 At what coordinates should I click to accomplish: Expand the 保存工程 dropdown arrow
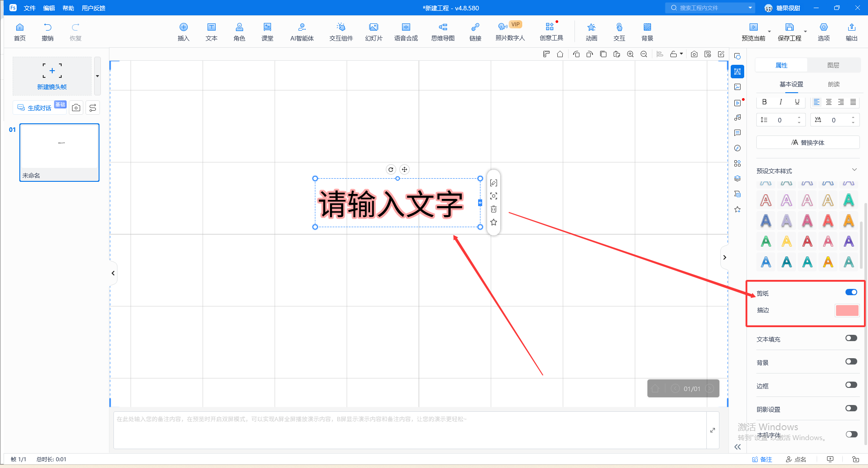805,32
